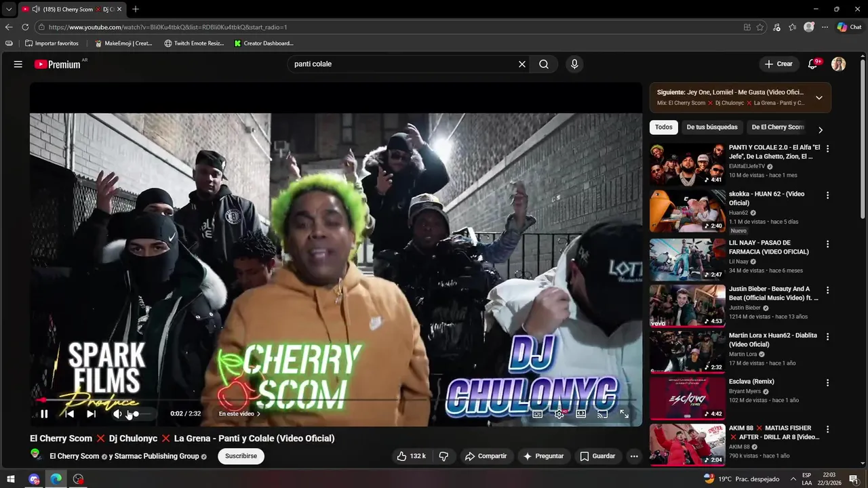The height and width of the screenshot is (488, 868).
Task: Click the Preguntar AI button
Action: click(x=543, y=456)
